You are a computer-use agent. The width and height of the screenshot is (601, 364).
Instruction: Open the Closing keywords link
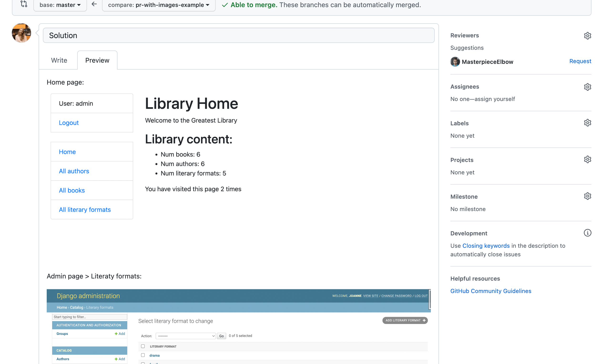(486, 246)
